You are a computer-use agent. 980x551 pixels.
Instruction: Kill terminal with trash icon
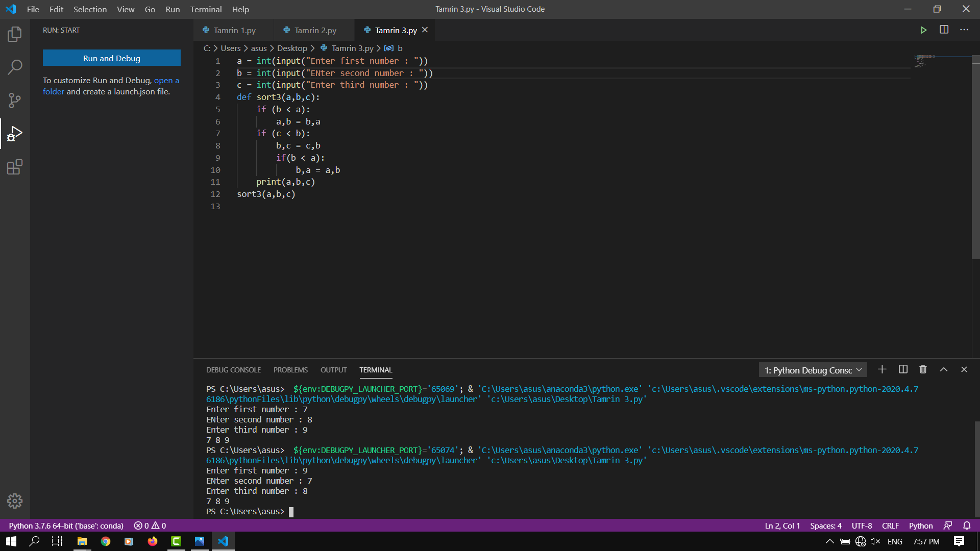pyautogui.click(x=923, y=369)
